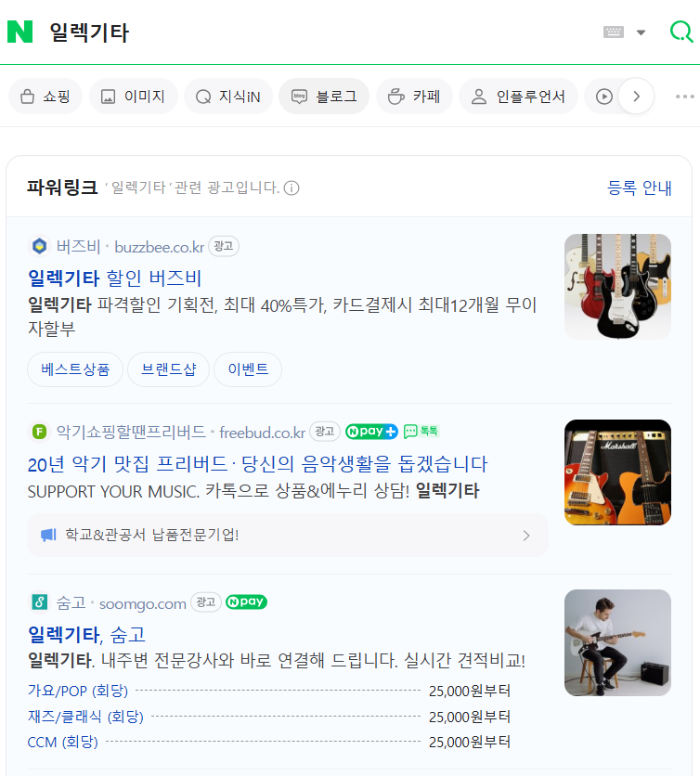This screenshot has width=700, height=776.
Task: Click the Npay plus badge on 프리버드
Action: pos(371,432)
